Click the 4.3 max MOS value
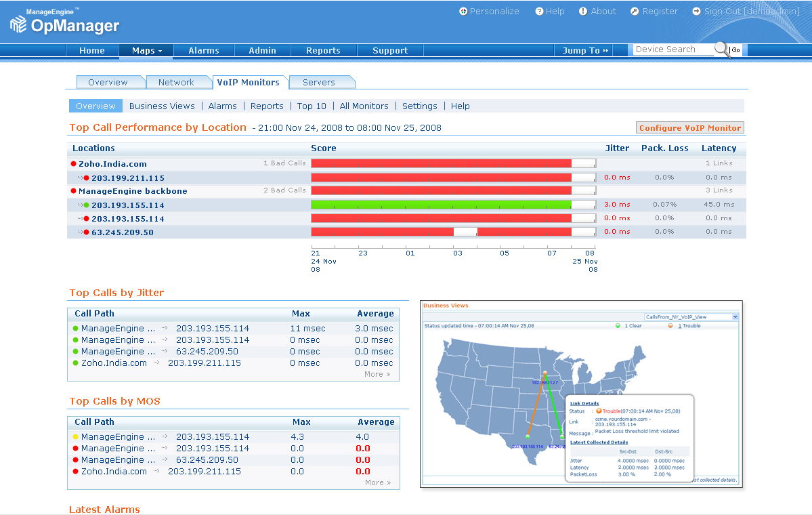The height and width of the screenshot is (515, 812). tap(297, 437)
